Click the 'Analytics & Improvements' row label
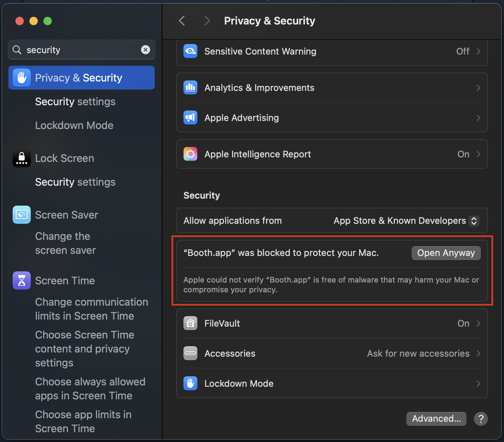 point(259,88)
